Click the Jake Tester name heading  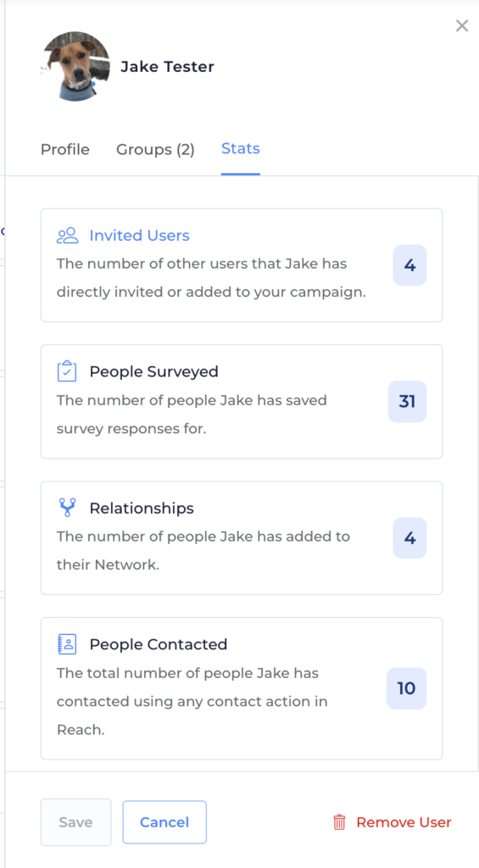point(167,67)
